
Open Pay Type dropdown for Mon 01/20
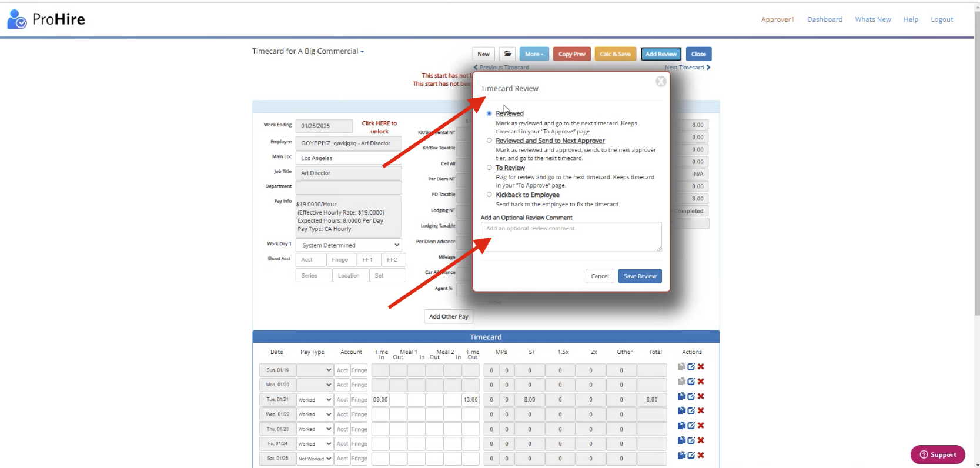[315, 385]
